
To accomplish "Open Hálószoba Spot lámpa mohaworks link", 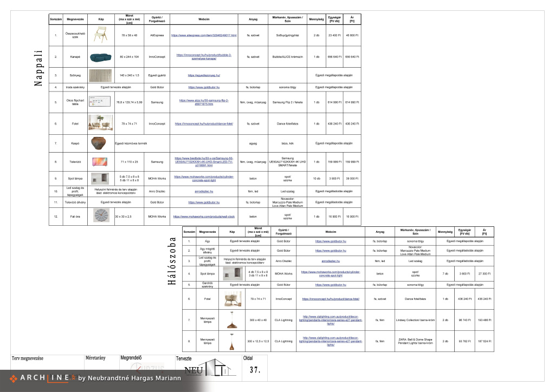I will (x=331, y=273).
